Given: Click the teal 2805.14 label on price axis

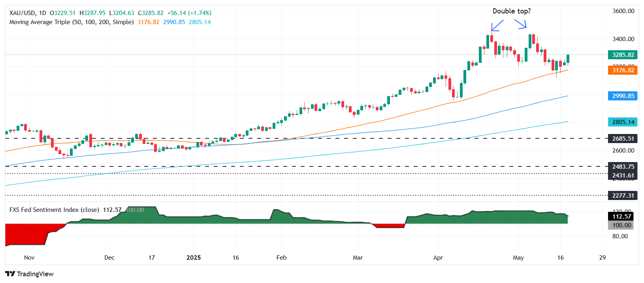Looking at the screenshot, I should pos(623,122).
